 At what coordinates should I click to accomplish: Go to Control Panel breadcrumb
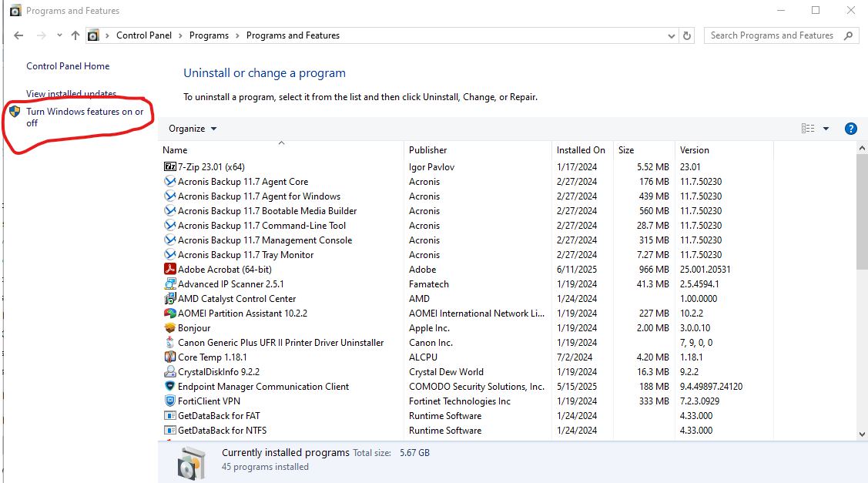click(144, 35)
